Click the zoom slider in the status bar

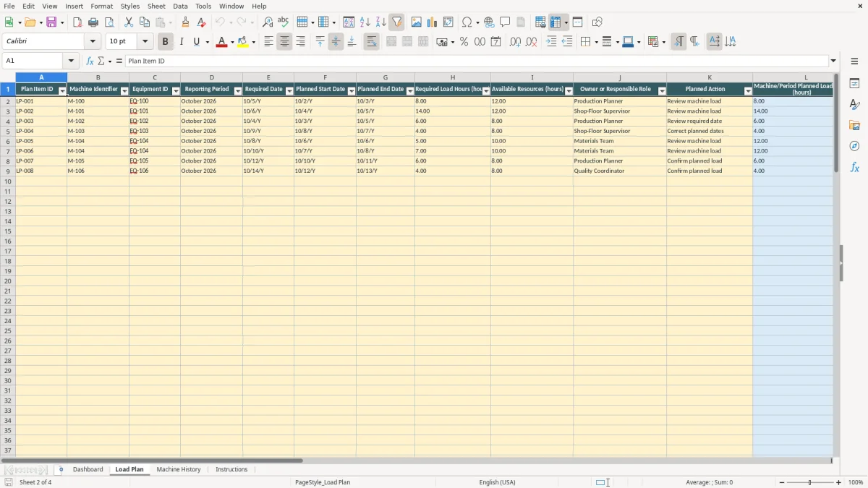809,482
